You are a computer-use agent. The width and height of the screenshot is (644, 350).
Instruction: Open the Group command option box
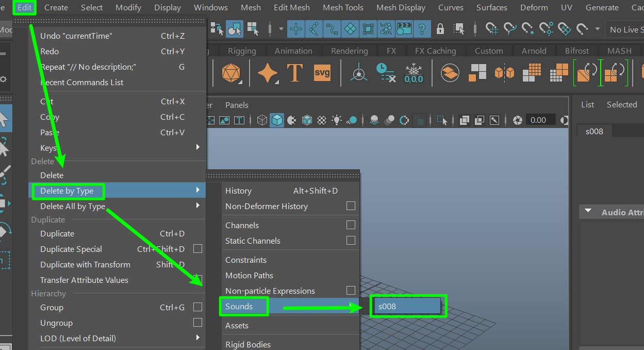pos(197,307)
